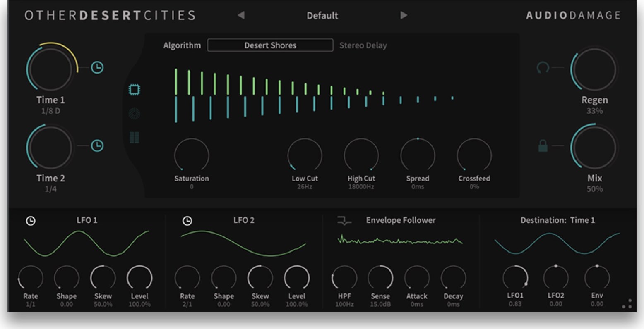Click the Time 1 knob
Viewport: 644px width, 329px height.
50,69
